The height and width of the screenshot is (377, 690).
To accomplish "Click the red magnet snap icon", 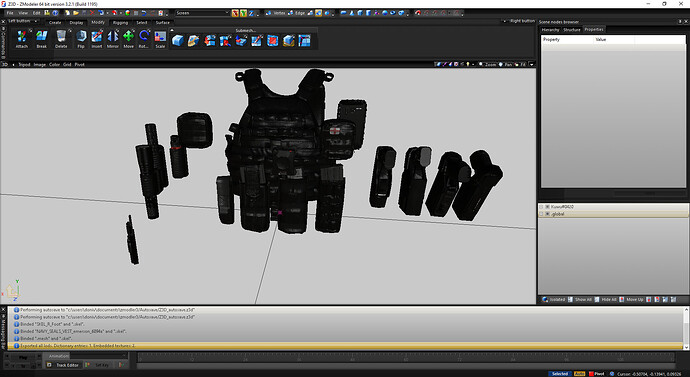I will click(418, 13).
